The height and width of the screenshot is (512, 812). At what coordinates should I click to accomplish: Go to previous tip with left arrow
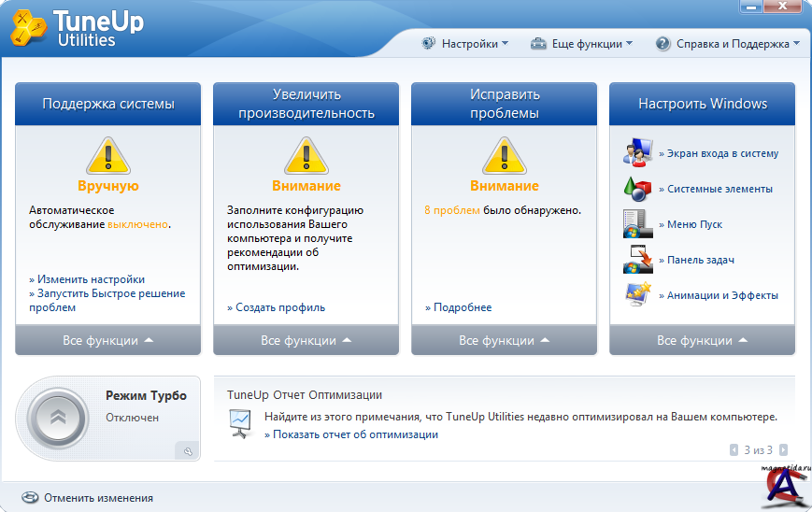[734, 450]
